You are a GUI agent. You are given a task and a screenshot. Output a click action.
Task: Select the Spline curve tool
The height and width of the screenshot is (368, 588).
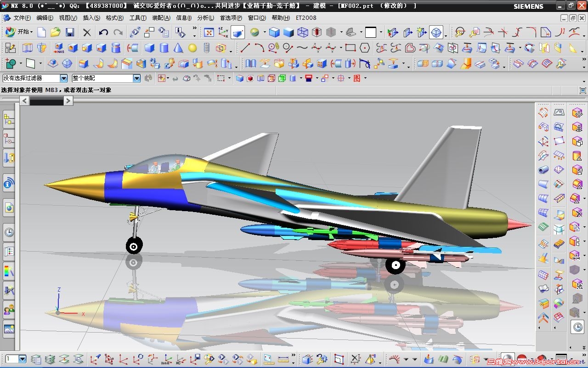coord(302,48)
